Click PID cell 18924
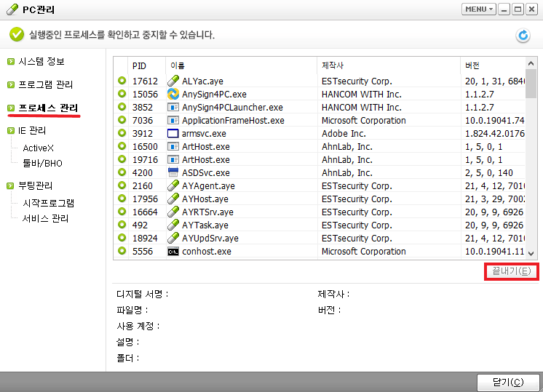 tap(145, 239)
